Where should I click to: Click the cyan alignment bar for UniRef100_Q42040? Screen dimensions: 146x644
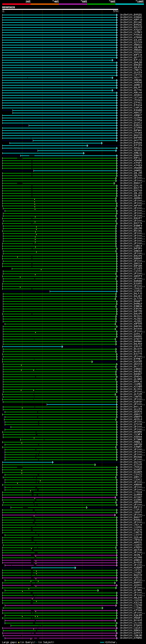pyautogui.click(x=28, y=462)
